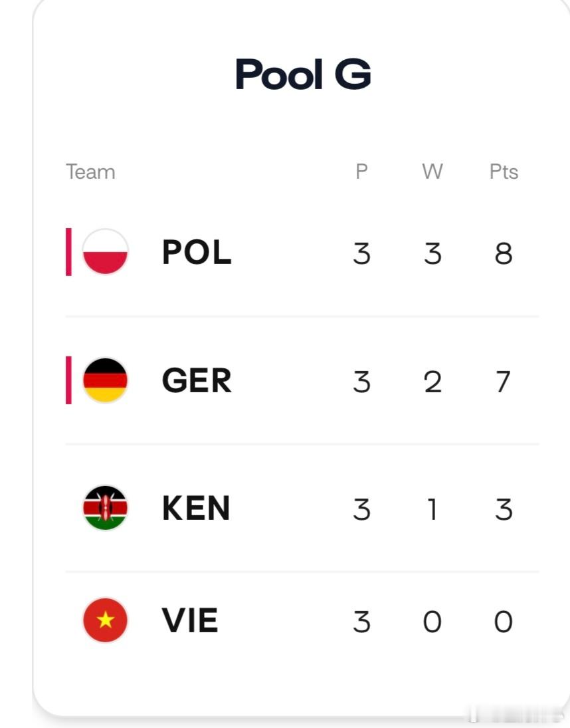This screenshot has height=728, width=570.
Task: Select the POL team name
Action: point(197,252)
